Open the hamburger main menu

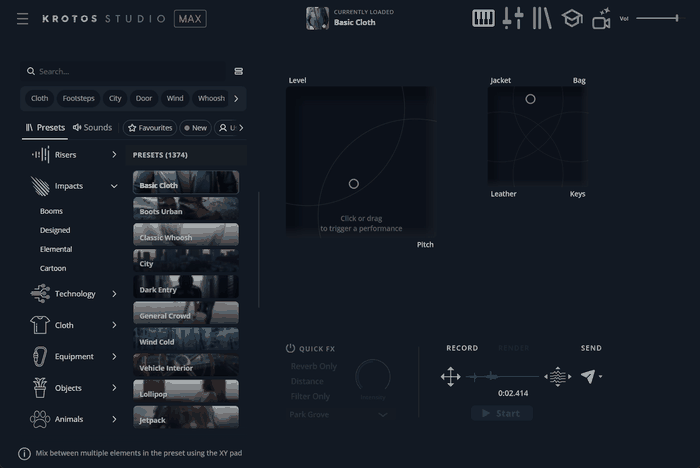point(22,19)
